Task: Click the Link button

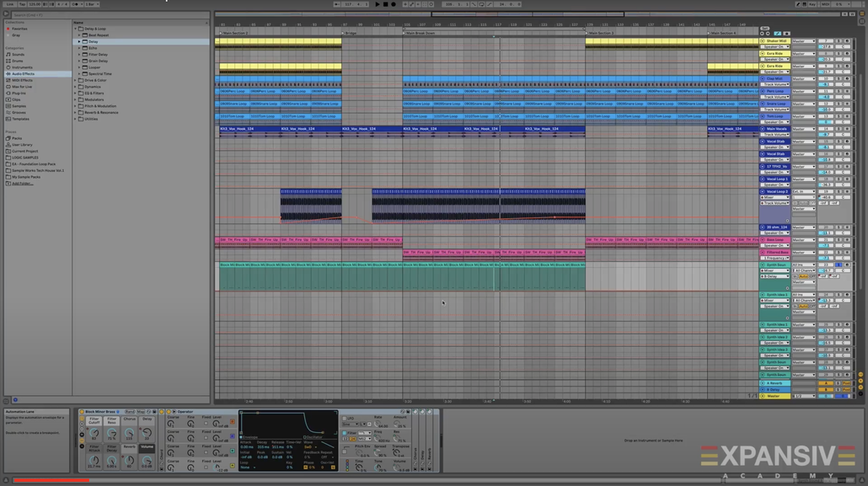Action: point(10,4)
